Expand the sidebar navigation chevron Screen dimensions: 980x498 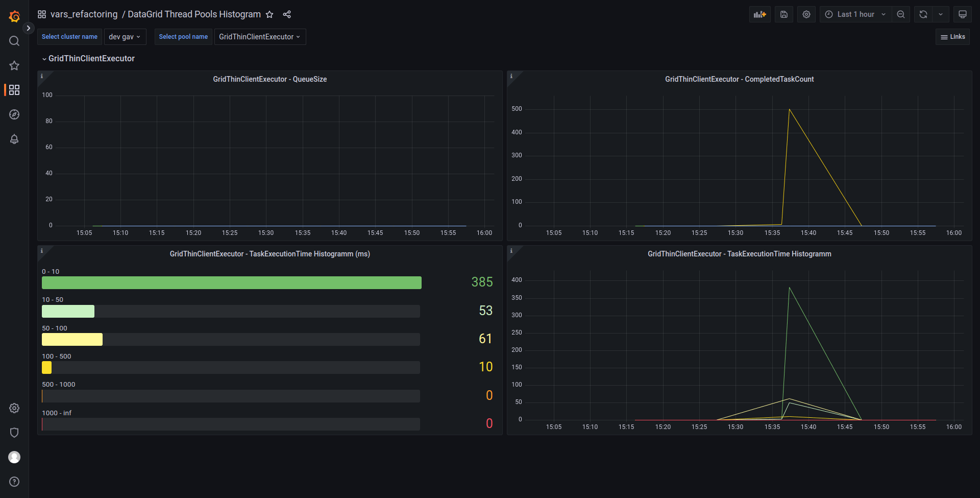29,28
